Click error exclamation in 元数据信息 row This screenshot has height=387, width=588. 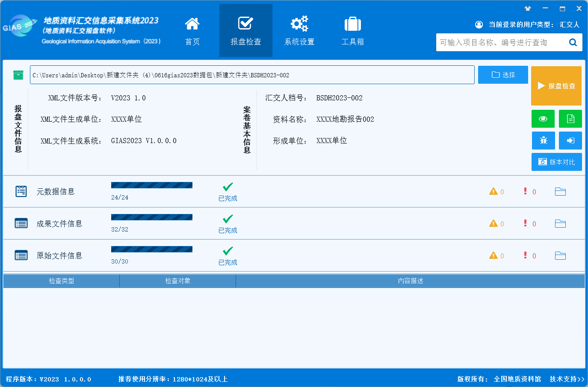(525, 191)
